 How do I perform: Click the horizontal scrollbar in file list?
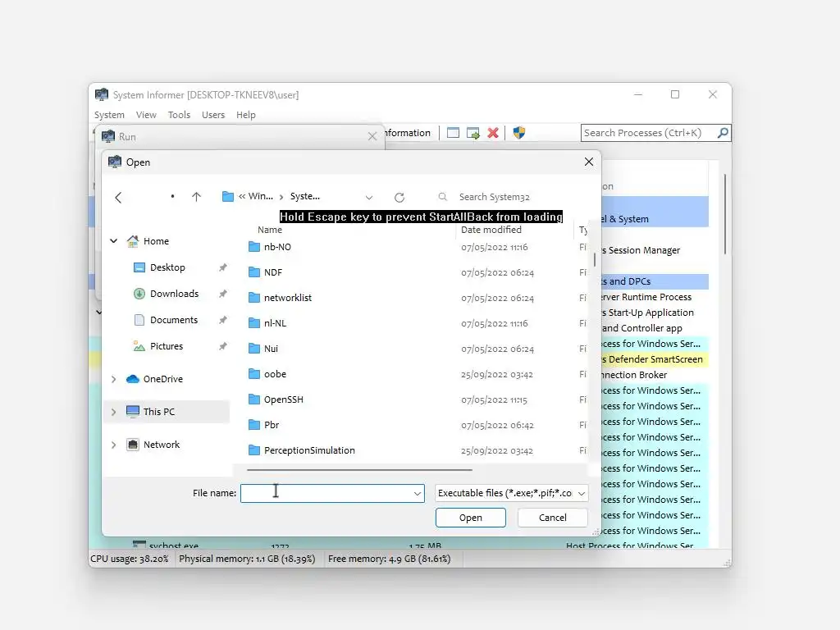pos(359,470)
